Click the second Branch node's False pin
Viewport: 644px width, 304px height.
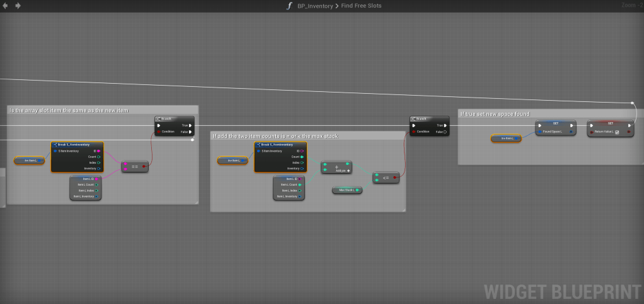pos(445,132)
